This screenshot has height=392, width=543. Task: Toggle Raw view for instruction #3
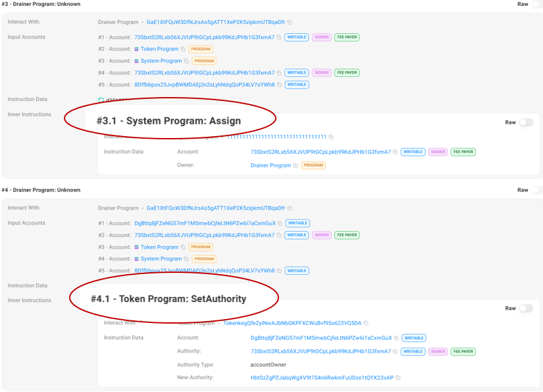[536, 4]
